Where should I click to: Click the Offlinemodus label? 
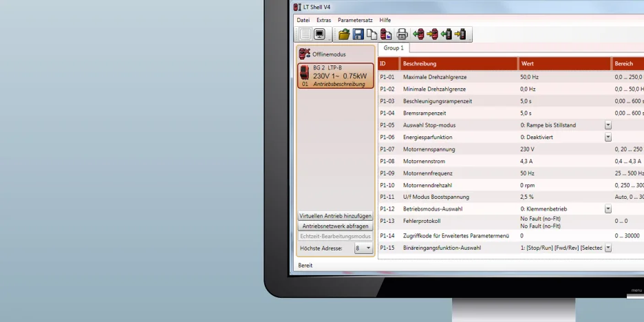click(329, 54)
